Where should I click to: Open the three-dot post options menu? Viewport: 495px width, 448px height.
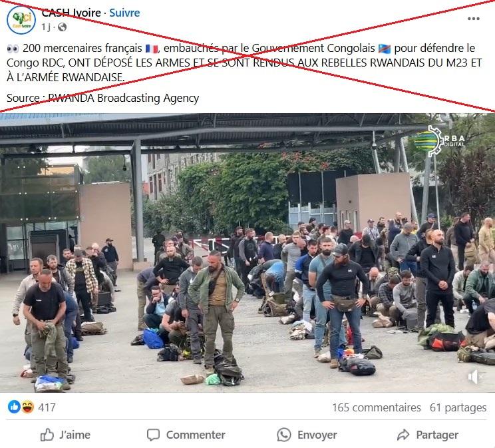click(x=474, y=19)
